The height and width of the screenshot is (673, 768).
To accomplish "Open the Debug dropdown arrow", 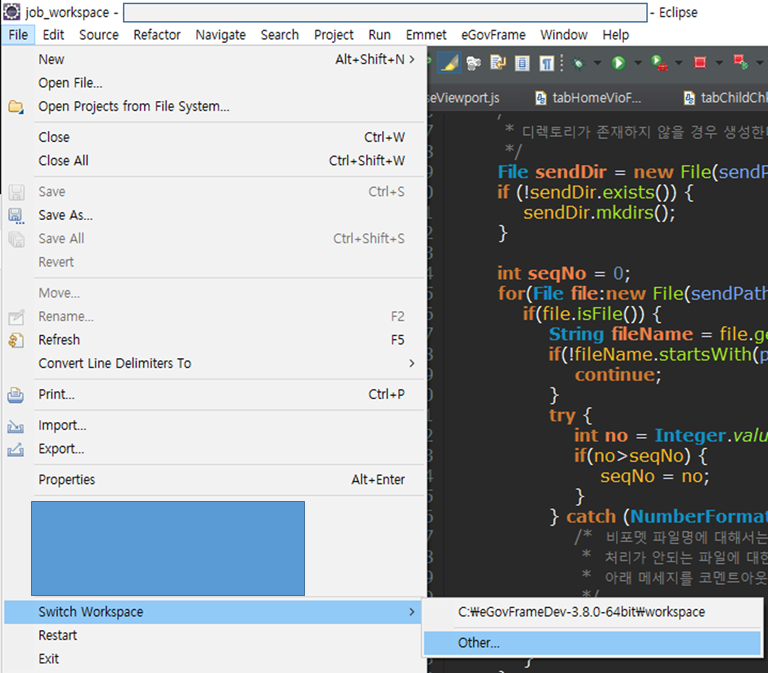I will 597,63.
